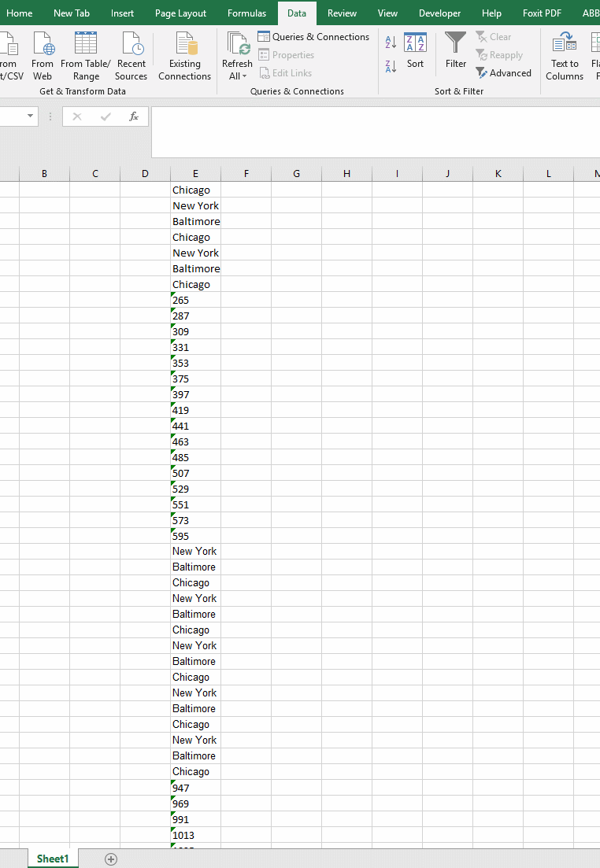Switch to the View tab

click(x=387, y=13)
